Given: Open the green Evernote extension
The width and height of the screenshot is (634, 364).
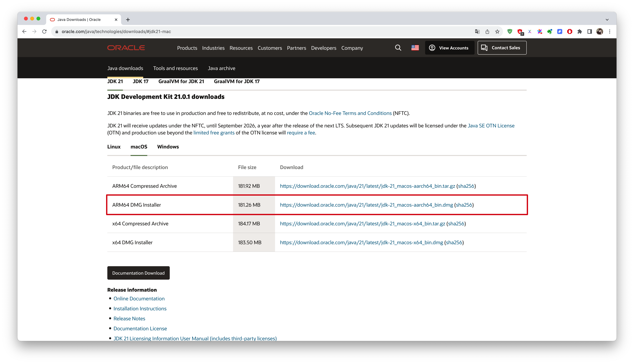Looking at the screenshot, I should [550, 32].
